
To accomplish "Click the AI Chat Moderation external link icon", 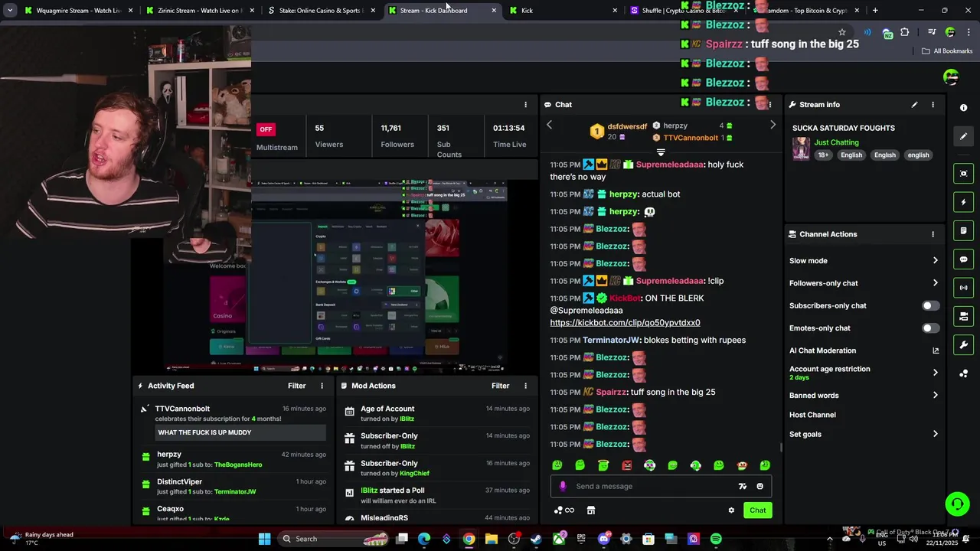I will coord(935,350).
